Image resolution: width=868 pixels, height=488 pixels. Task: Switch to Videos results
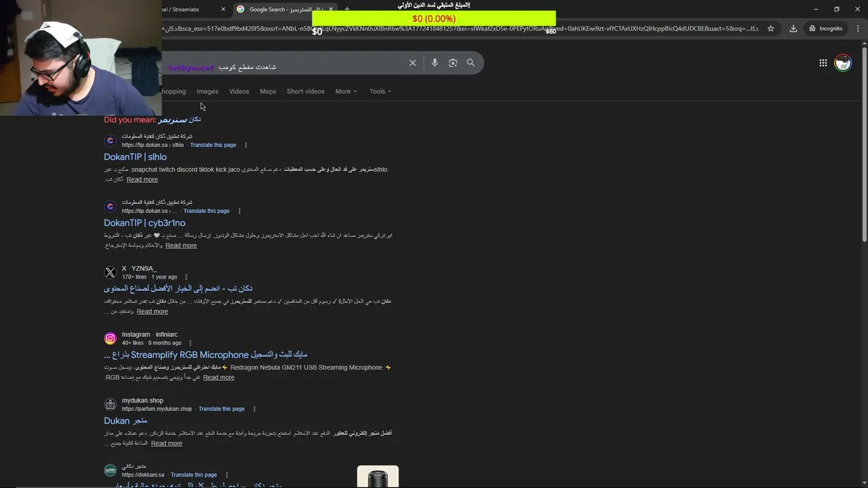coord(239,91)
